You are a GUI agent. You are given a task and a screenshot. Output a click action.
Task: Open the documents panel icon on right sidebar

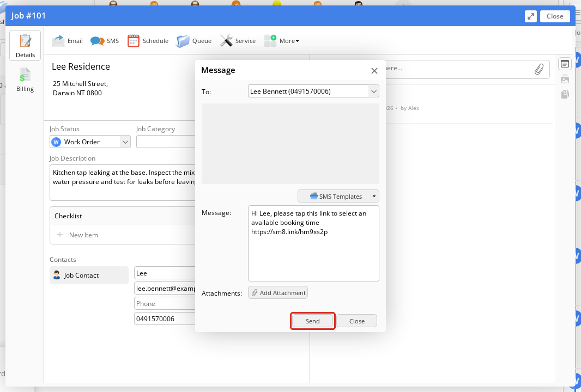pos(565,94)
